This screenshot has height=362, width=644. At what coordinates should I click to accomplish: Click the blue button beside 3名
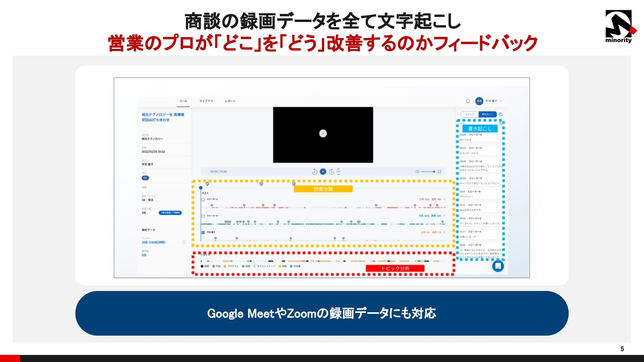click(170, 213)
